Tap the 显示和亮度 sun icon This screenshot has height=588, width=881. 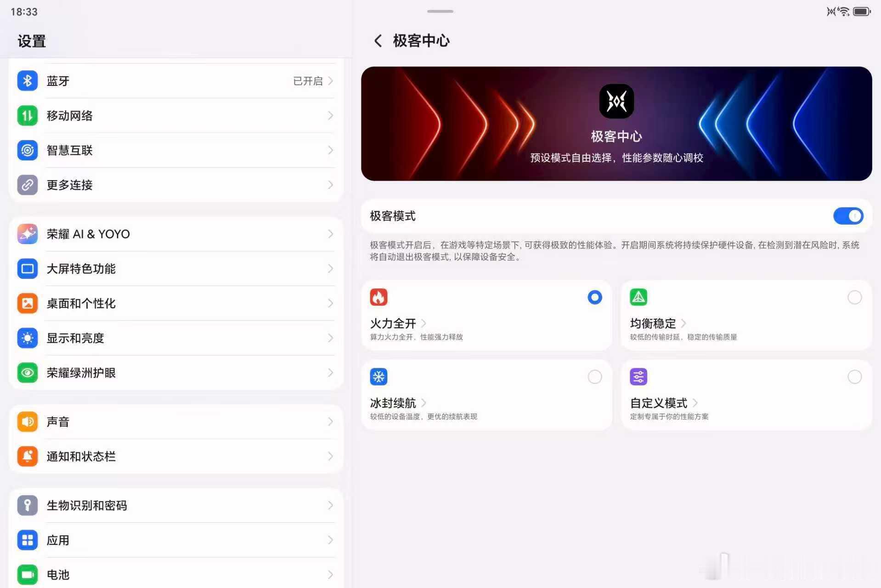point(27,338)
